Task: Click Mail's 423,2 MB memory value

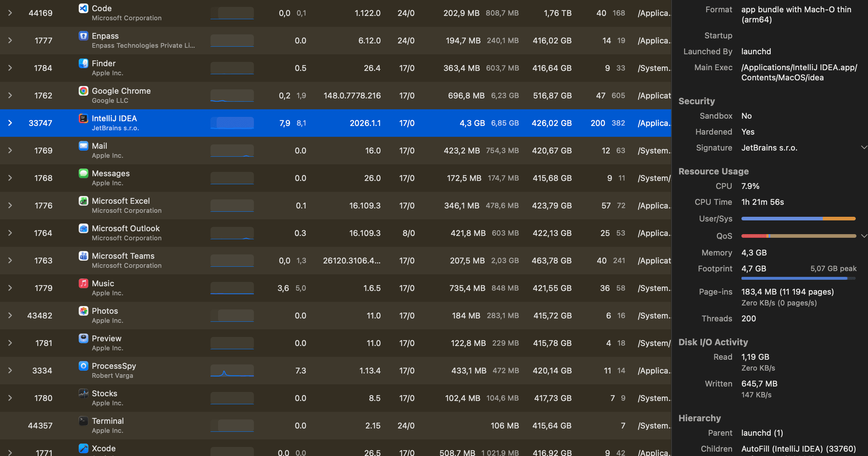Action: [462, 151]
